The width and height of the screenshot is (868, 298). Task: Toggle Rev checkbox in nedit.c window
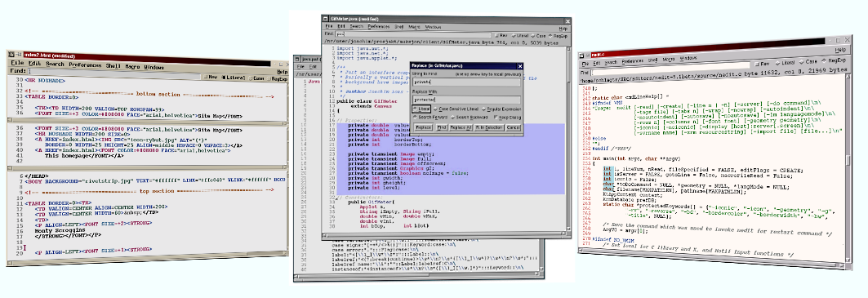point(762,64)
